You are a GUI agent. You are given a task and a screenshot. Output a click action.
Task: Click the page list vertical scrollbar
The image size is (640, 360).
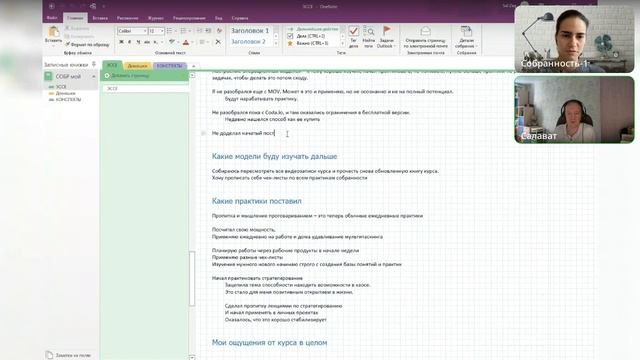(192, 278)
